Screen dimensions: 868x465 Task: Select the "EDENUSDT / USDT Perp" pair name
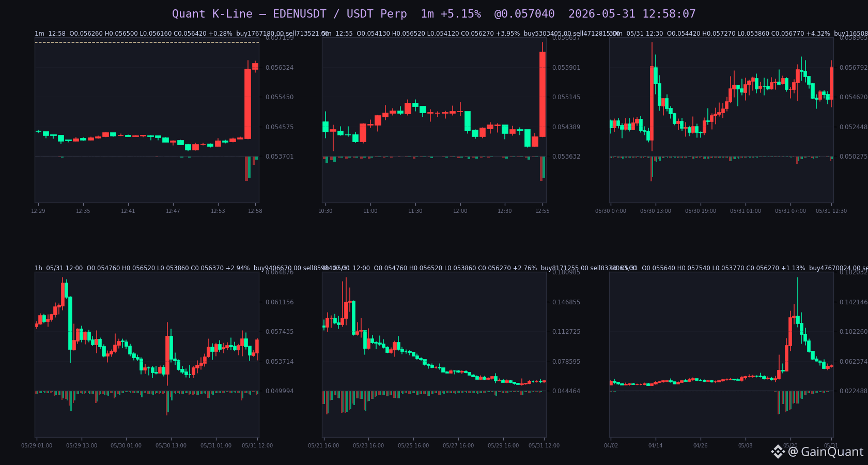340,14
